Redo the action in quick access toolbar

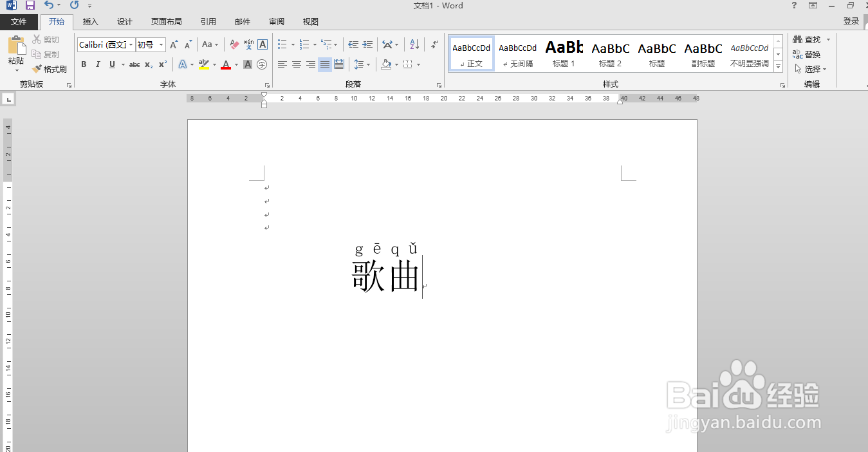click(74, 5)
